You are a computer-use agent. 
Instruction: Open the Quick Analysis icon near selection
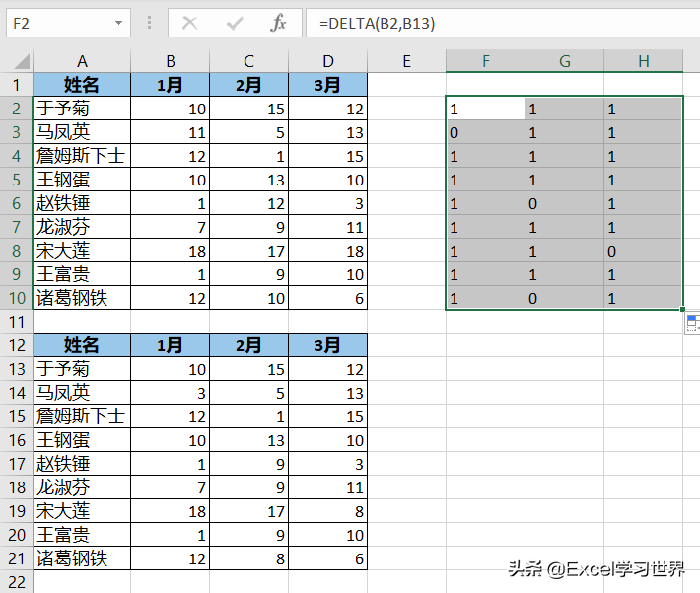[692, 323]
